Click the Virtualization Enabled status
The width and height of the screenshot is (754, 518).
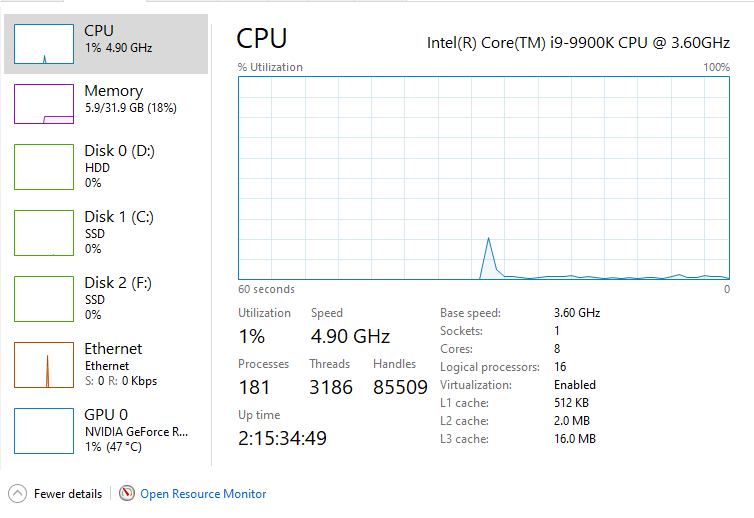574,385
